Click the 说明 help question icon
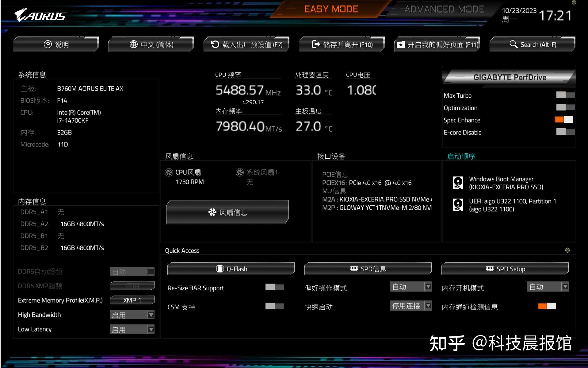The height and width of the screenshot is (368, 588). tap(48, 44)
